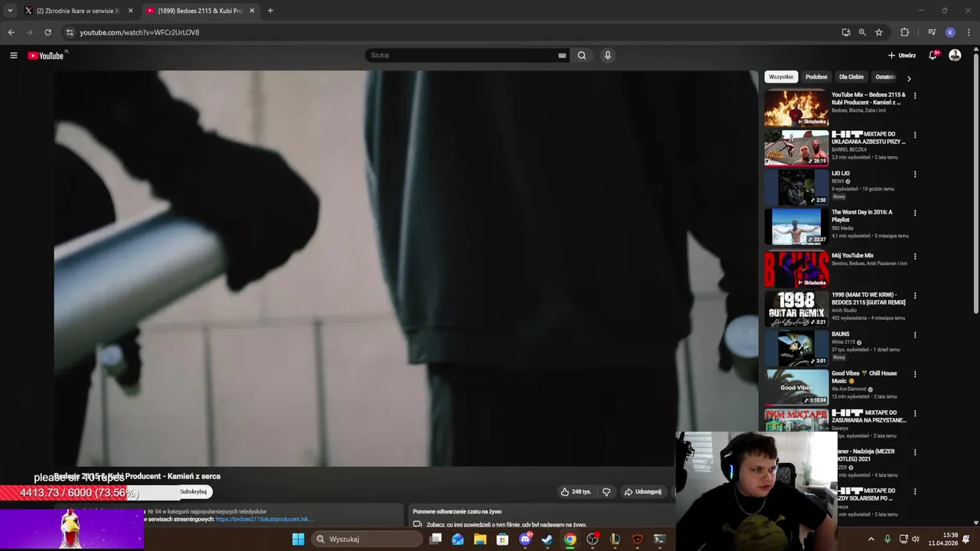Select the Podobne filter chip

click(x=816, y=77)
